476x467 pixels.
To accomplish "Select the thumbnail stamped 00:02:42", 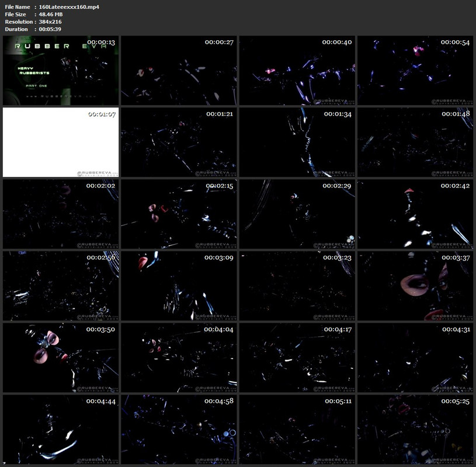I will pos(415,214).
